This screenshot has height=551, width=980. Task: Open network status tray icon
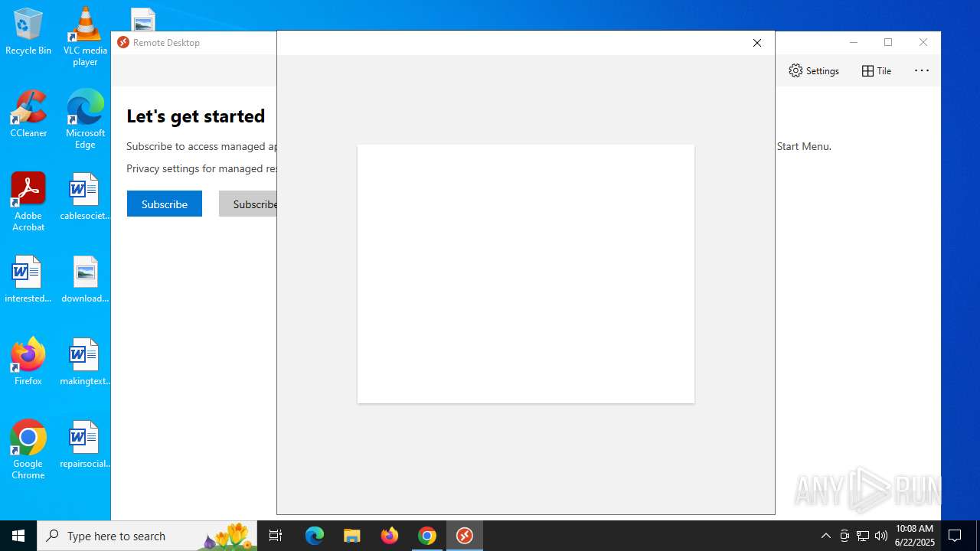click(863, 536)
